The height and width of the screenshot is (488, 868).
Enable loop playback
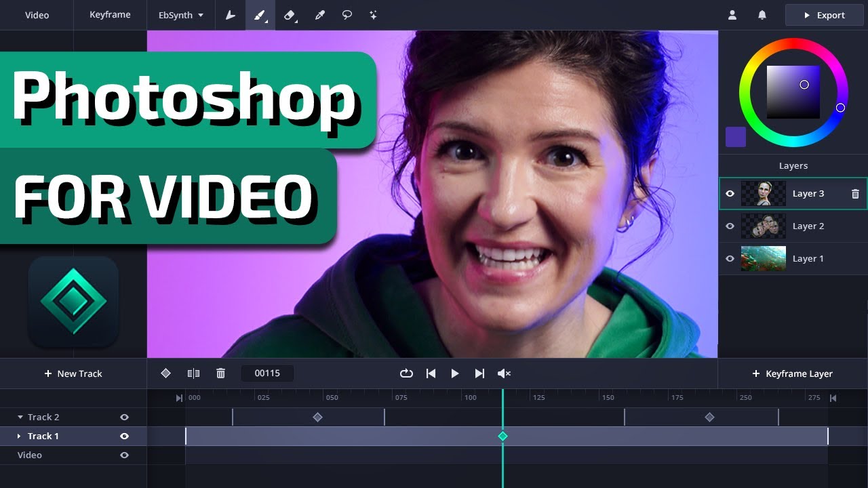[x=406, y=373]
